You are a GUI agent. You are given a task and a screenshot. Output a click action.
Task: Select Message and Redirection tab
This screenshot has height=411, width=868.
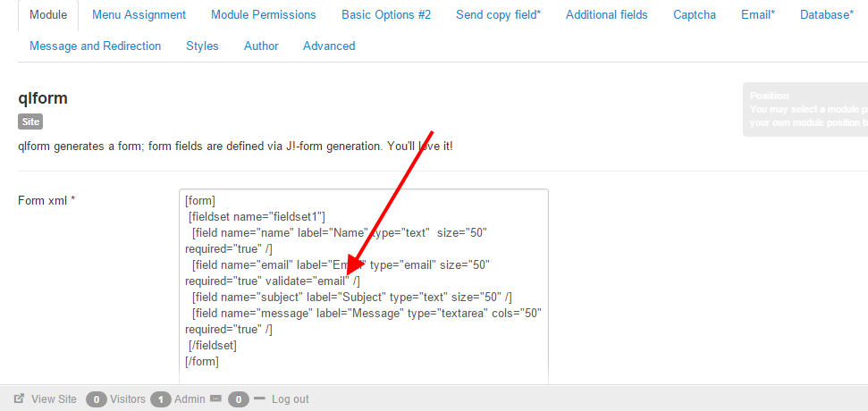click(x=96, y=46)
